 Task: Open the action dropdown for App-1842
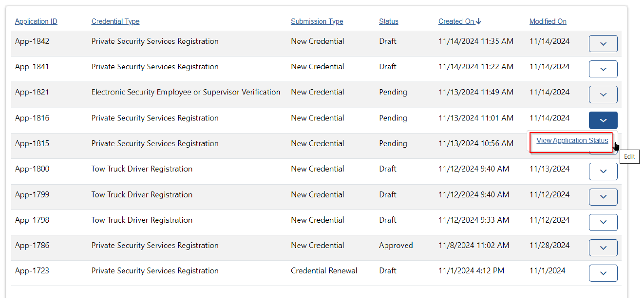(603, 44)
